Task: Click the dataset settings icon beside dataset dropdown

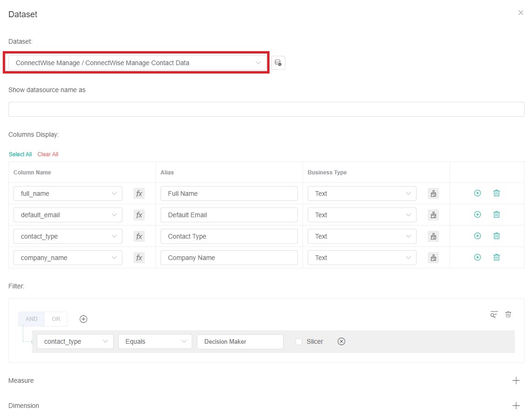Action: coord(278,63)
